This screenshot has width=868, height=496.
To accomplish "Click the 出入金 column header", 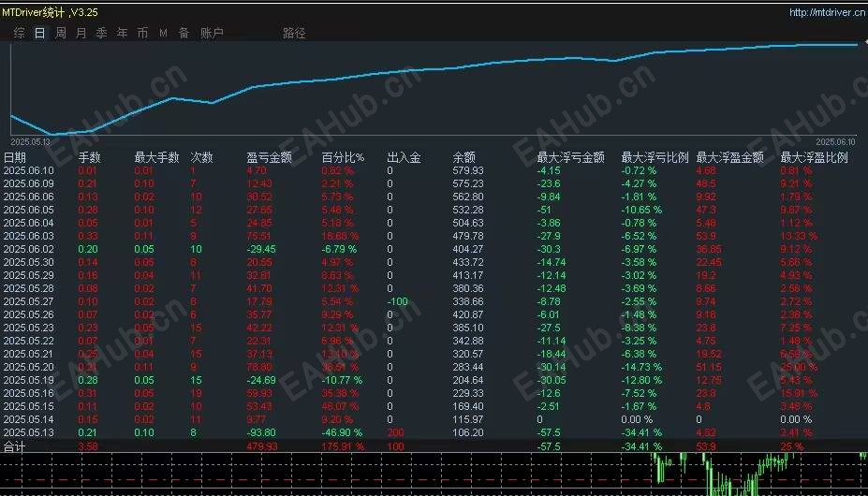I will click(405, 158).
